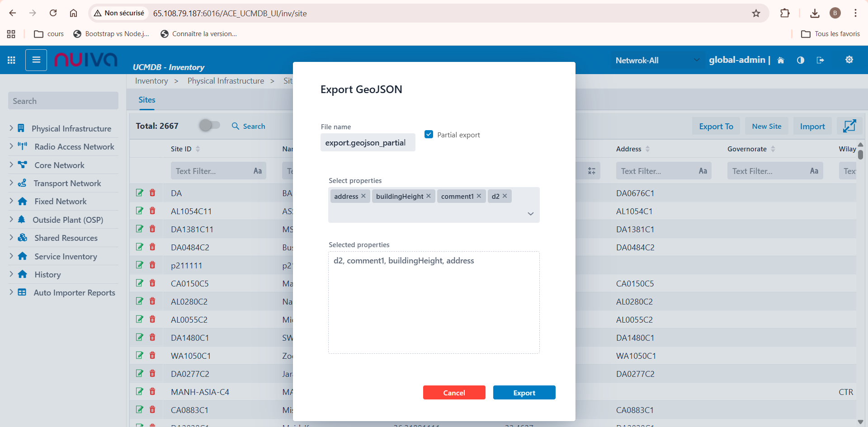Image resolution: width=868 pixels, height=427 pixels.
Task: Click the Export button in the dialog
Action: coord(524,393)
